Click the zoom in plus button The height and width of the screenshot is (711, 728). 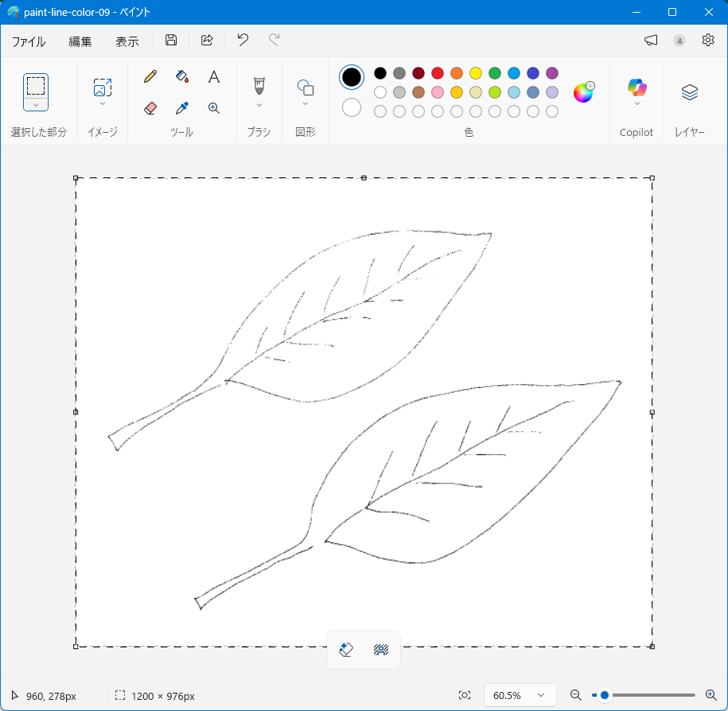(x=711, y=695)
